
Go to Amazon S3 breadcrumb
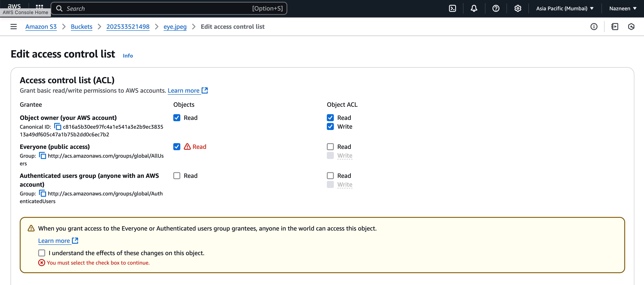coord(41,27)
